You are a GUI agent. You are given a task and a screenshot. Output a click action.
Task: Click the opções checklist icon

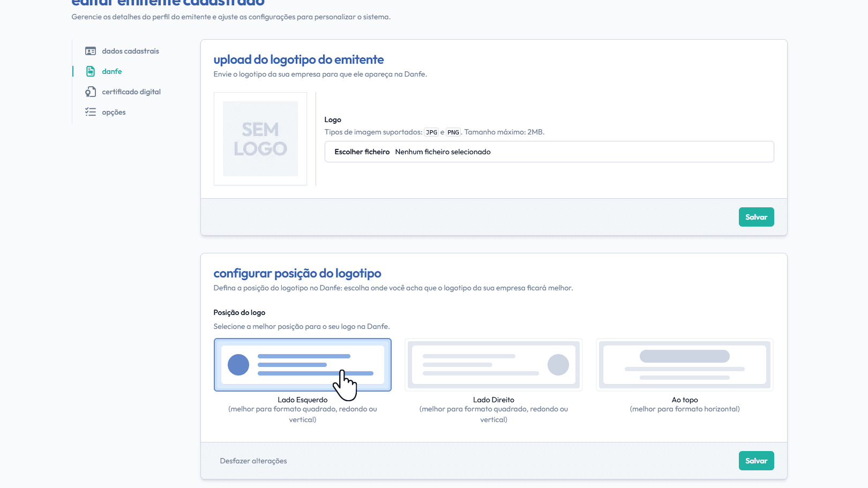pos(91,112)
